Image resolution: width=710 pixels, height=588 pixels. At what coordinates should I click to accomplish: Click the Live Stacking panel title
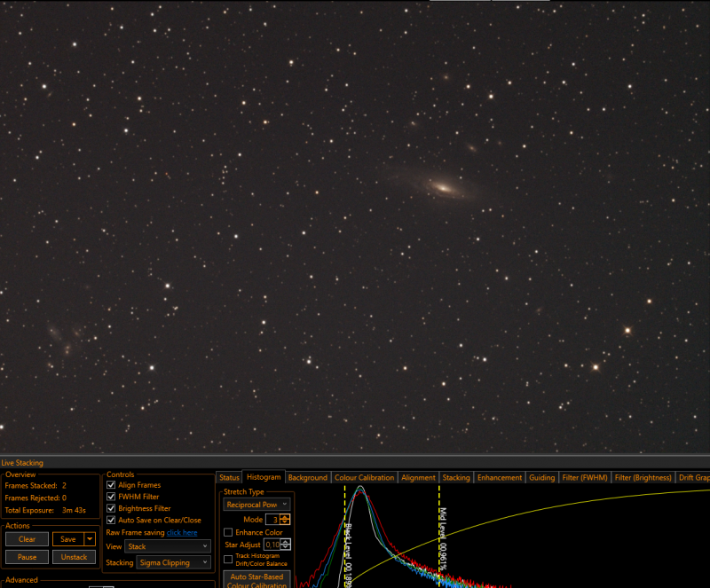click(22, 463)
